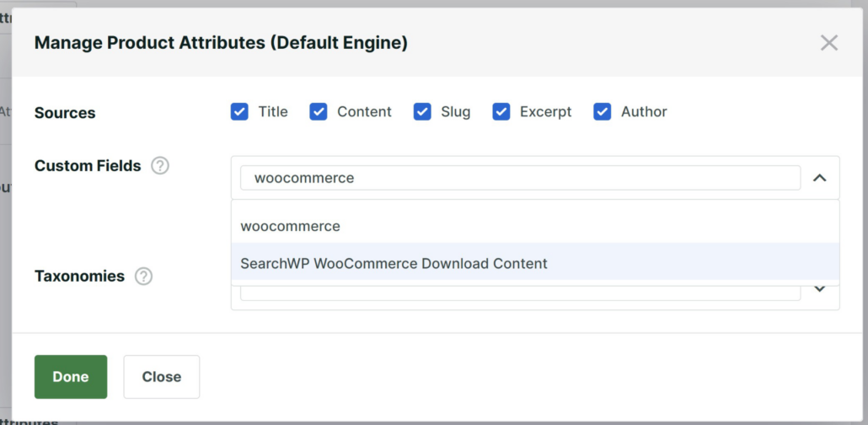Click the Custom Fields search input
868x425 pixels.
click(x=520, y=178)
